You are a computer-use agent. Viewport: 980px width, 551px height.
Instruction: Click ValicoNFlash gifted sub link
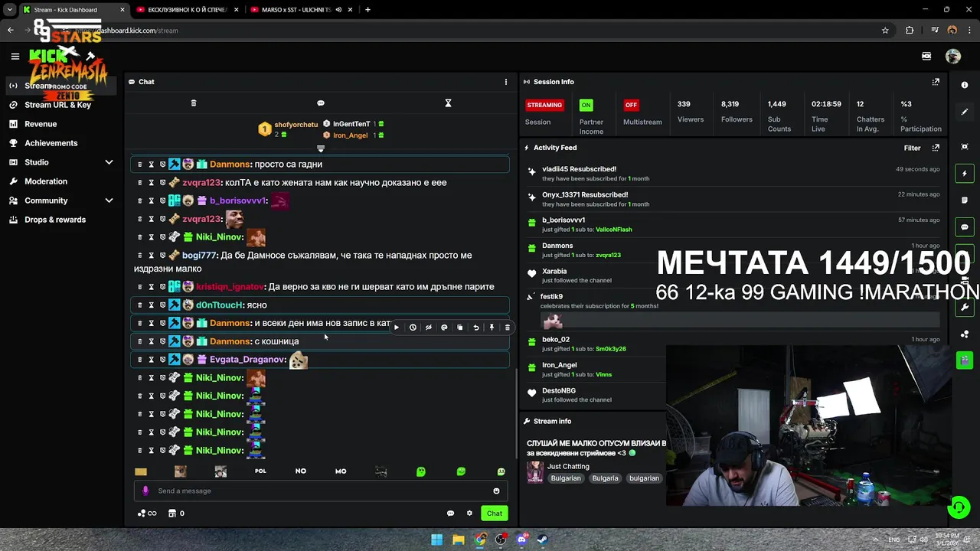point(613,230)
